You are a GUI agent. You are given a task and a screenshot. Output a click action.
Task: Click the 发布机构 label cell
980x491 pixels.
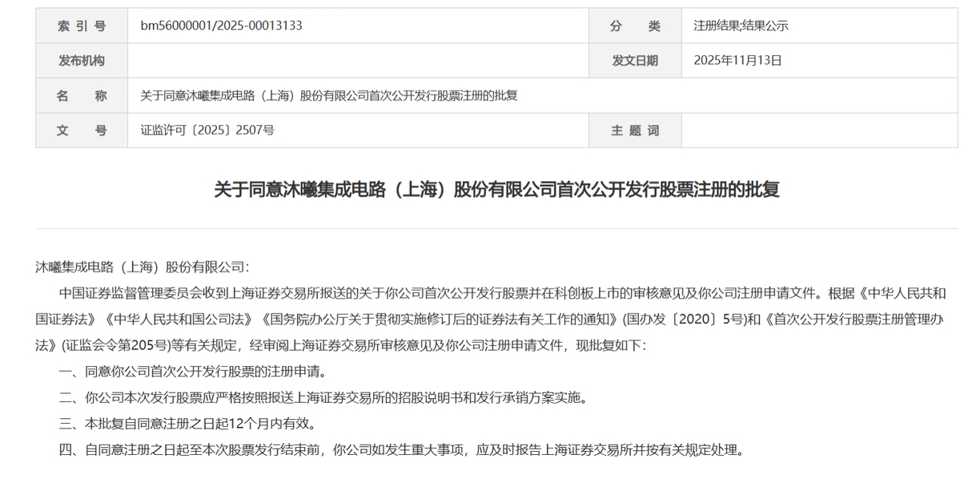tap(82, 61)
